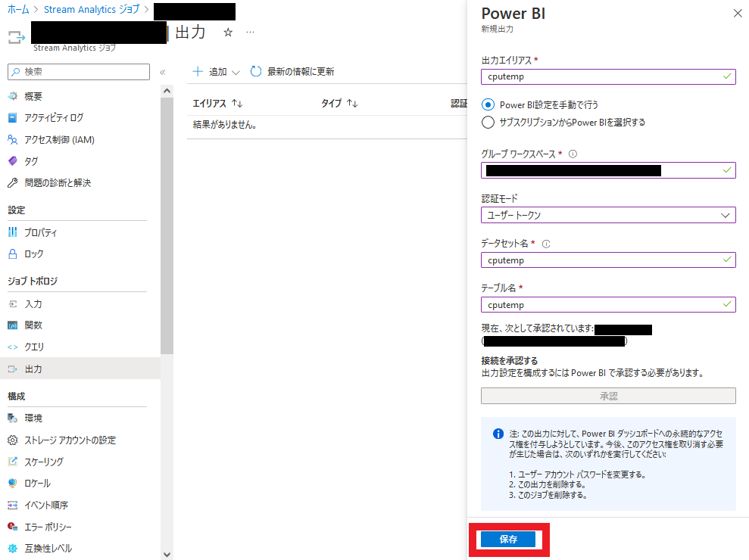Close the Power BI panel
The width and height of the screenshot is (749, 560).
(x=738, y=14)
